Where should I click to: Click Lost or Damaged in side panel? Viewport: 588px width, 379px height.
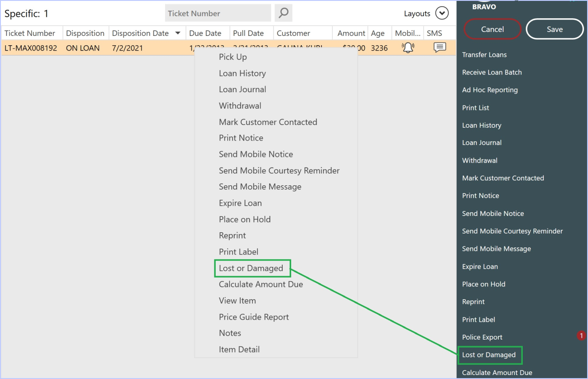[489, 355]
